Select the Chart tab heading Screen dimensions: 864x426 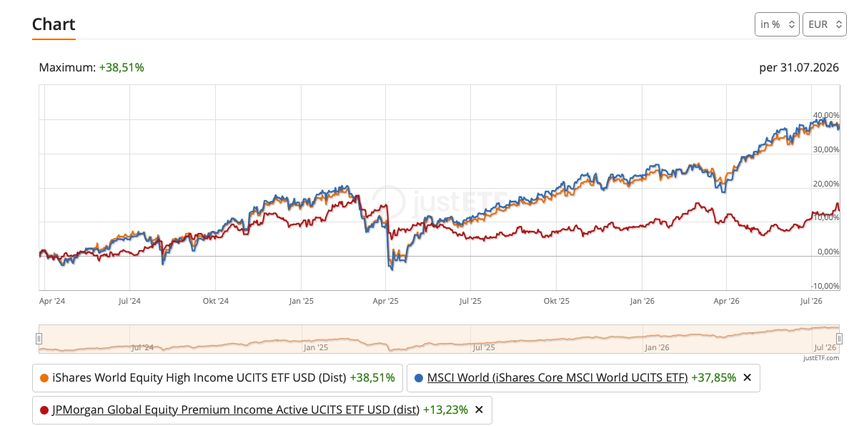click(x=53, y=24)
